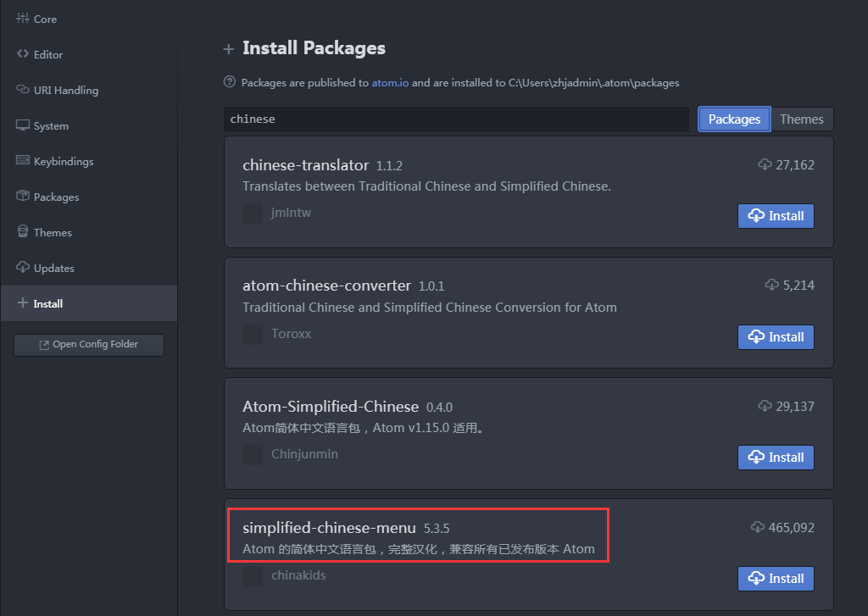Click the external link icon in Open Config Folder
The width and height of the screenshot is (868, 616).
point(44,345)
